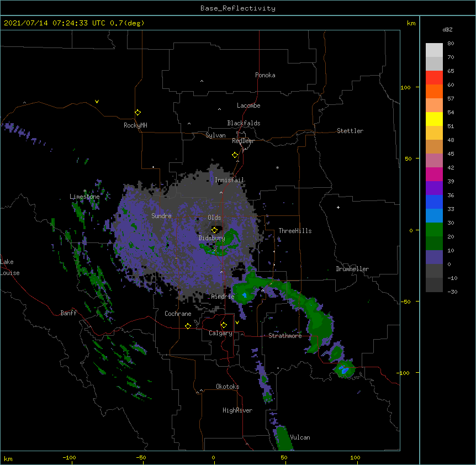Screen dimensions: 476x465
Task: Click the Okotoks label
Action: tap(228, 387)
